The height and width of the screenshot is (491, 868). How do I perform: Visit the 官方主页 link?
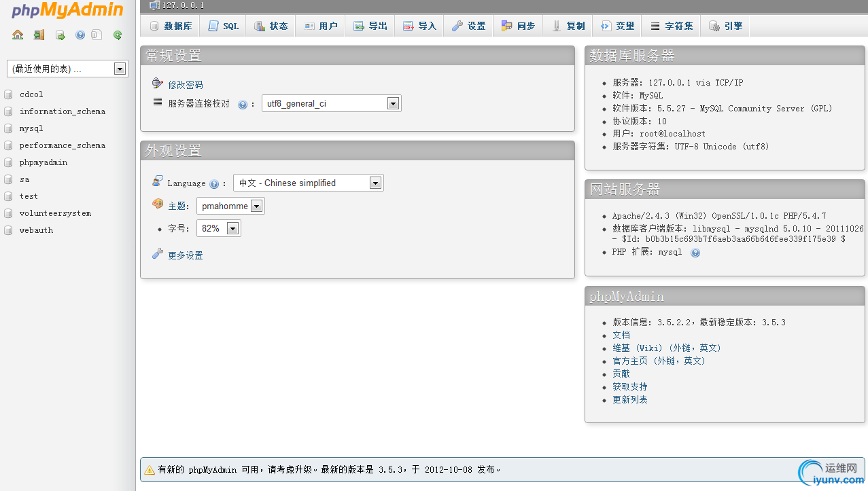tap(659, 361)
